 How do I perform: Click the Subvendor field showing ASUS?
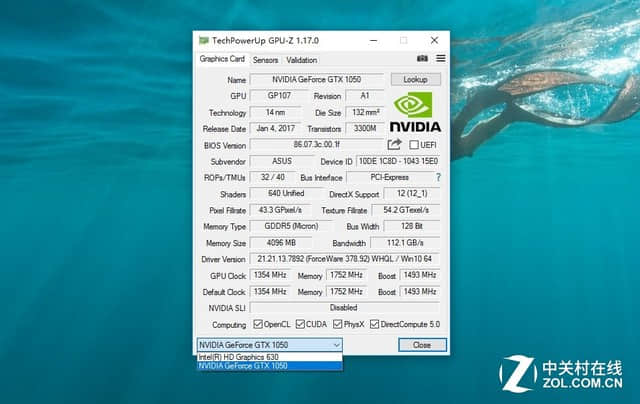tap(282, 161)
